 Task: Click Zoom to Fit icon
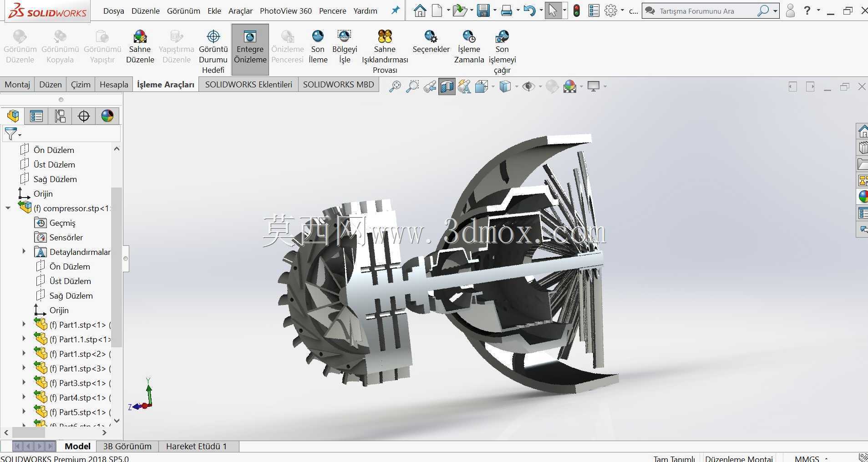pos(395,86)
